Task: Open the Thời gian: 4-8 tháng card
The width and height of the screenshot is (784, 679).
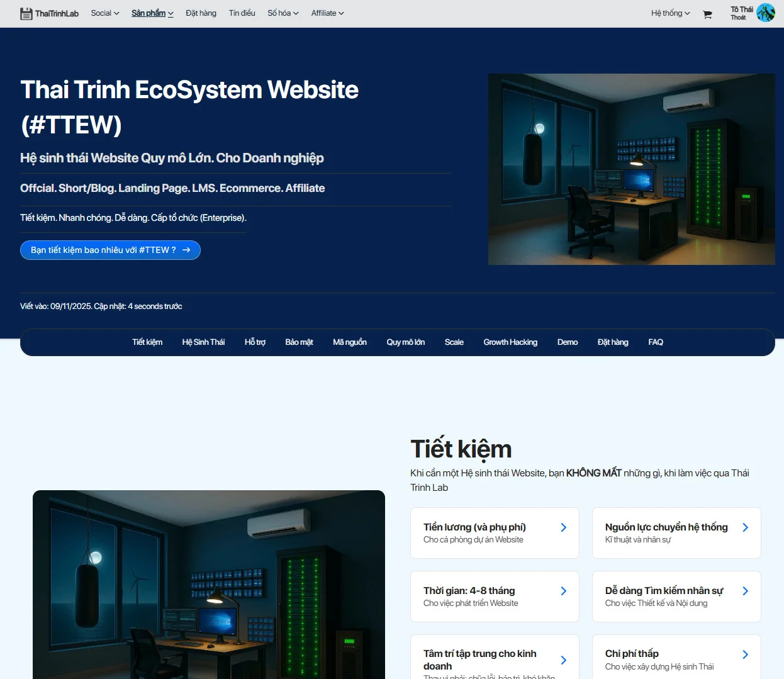Action: (495, 597)
